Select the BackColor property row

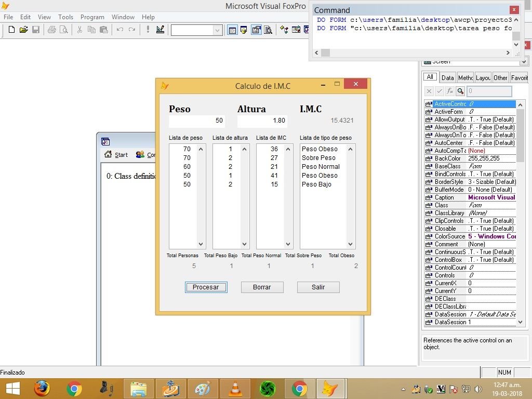tap(470, 158)
